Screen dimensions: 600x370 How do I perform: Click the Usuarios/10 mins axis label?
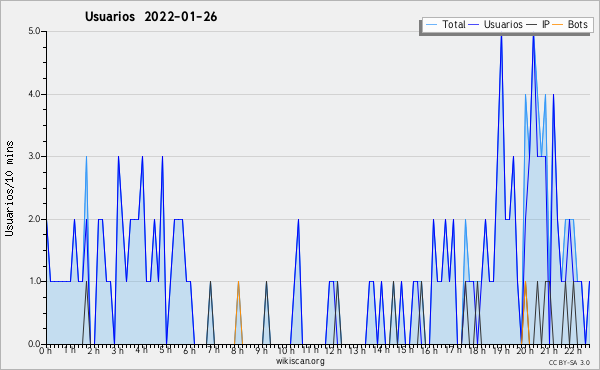(9, 188)
